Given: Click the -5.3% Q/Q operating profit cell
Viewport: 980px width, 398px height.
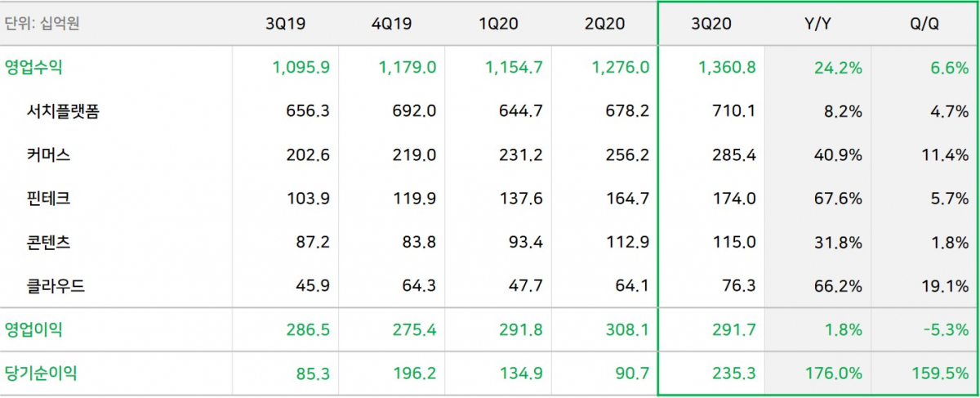Looking at the screenshot, I should coord(946,330).
